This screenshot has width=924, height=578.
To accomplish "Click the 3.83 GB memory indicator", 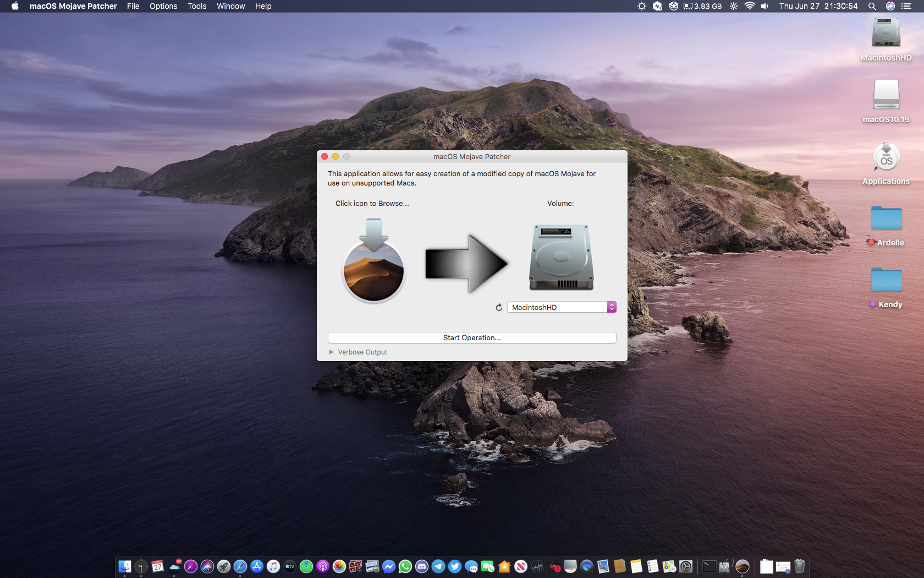I will (x=702, y=6).
